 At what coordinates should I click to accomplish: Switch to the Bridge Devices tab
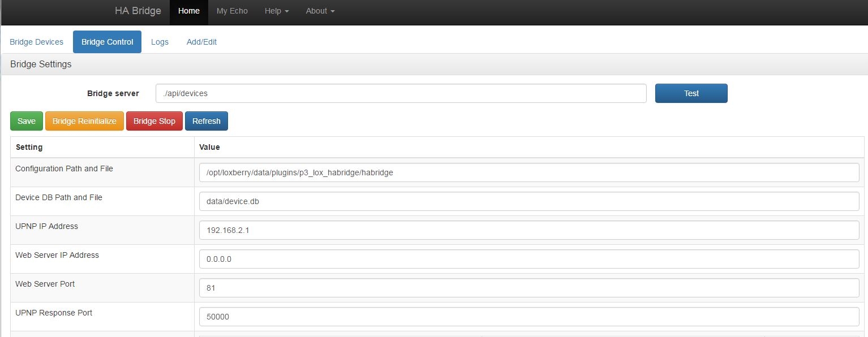click(37, 42)
